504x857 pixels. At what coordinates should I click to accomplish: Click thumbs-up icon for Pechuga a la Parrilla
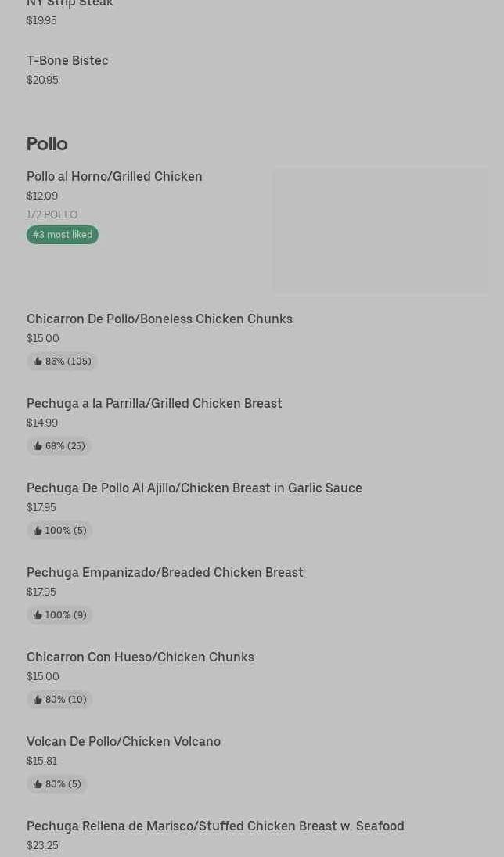click(x=38, y=446)
